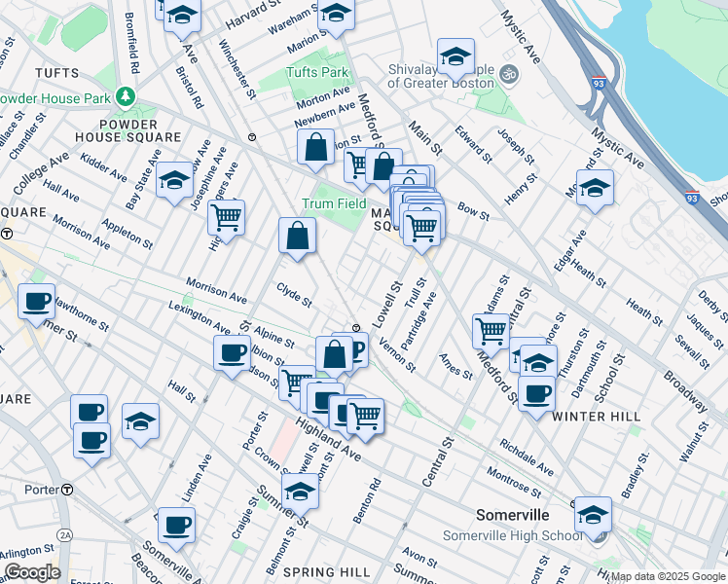Viewport: 728px width, 584px height.
Task: Click the Appleton St street label
Action: (x=127, y=234)
